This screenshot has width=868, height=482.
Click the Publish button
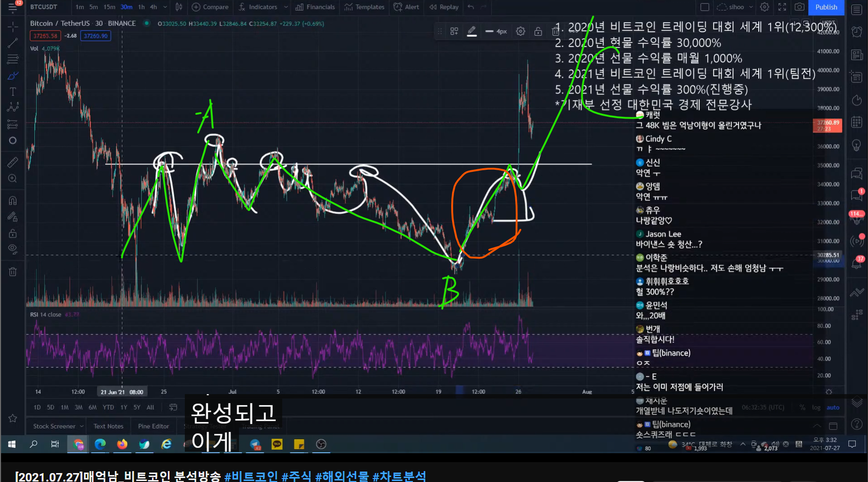point(826,7)
